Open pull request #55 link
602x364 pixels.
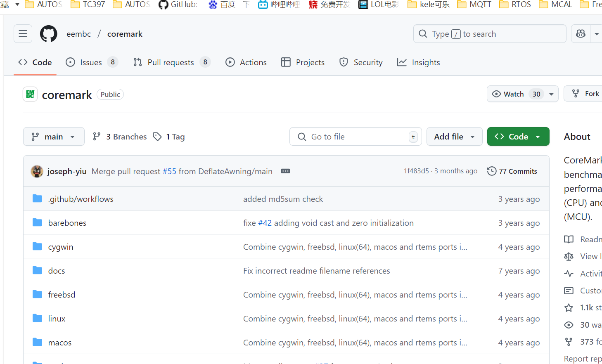coord(169,171)
